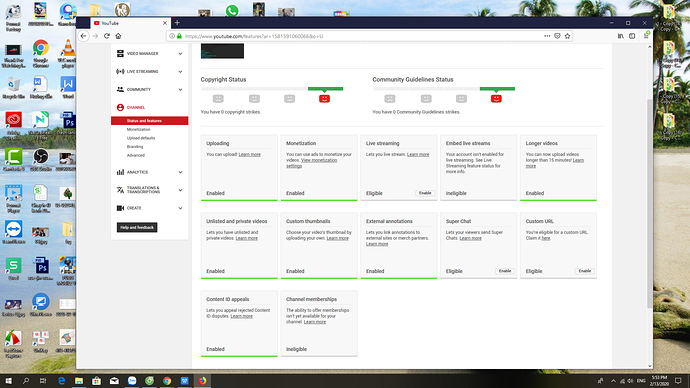Screen dimensions: 690x388
Task: Click the Pocket save icon in address bar
Action: (557, 36)
